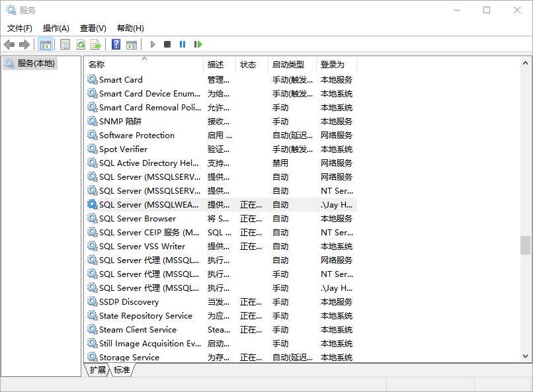Sort by the 描述 column header
Screen dimensions: 533x392
(220, 64)
